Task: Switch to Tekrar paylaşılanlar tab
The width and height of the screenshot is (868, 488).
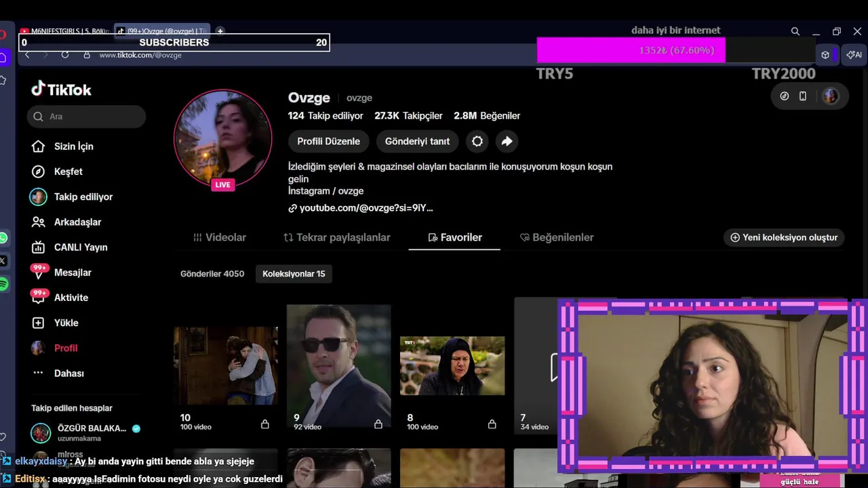Action: (x=337, y=237)
